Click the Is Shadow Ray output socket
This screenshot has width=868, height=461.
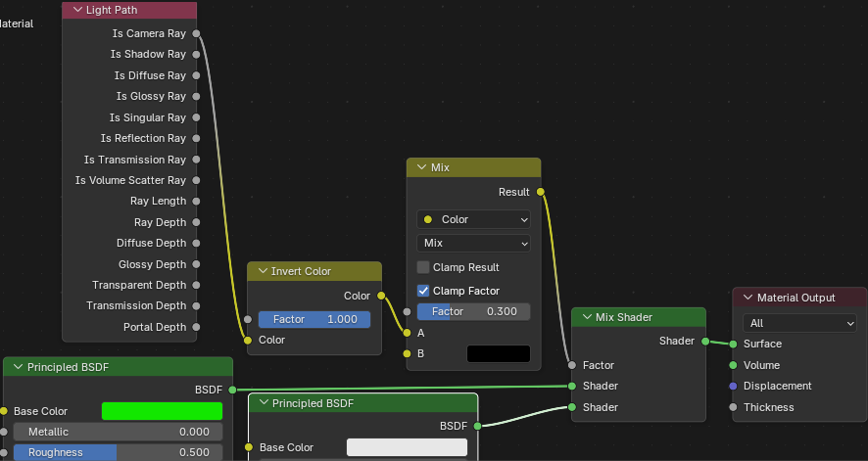point(196,54)
